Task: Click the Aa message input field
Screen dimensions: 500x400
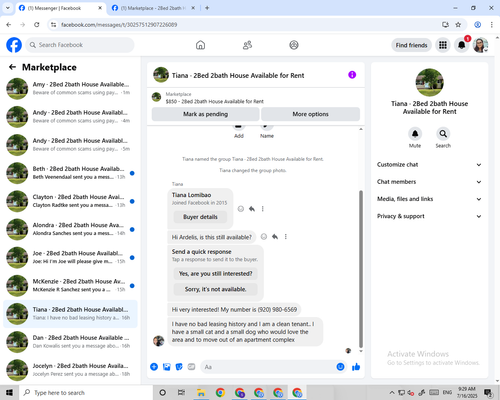Action: (x=268, y=367)
